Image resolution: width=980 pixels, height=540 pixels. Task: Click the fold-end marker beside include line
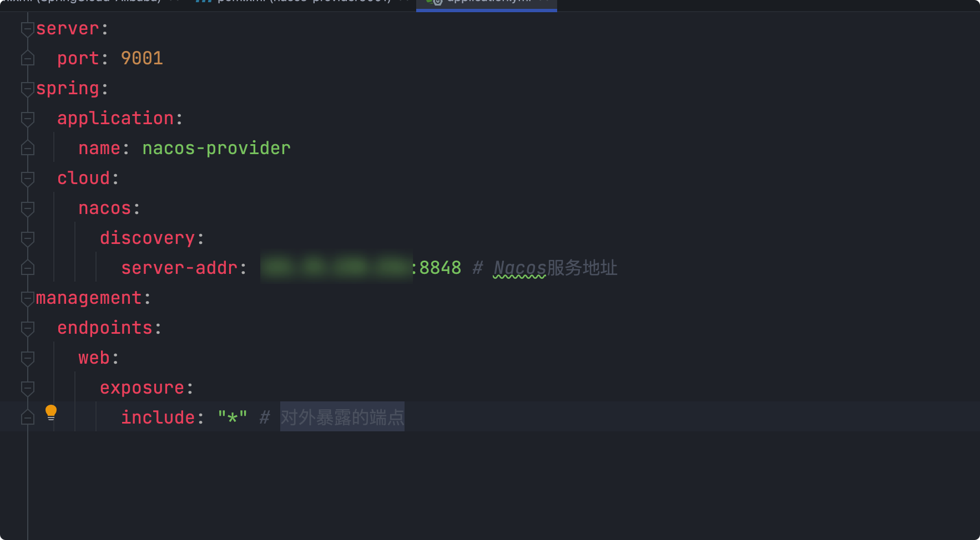28,417
